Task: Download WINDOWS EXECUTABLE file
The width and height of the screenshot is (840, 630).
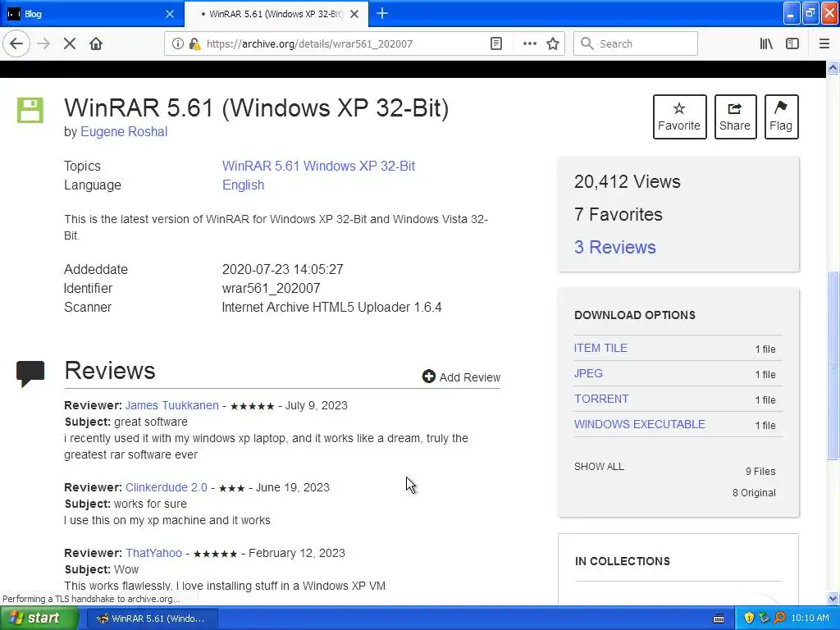Action: click(x=640, y=424)
